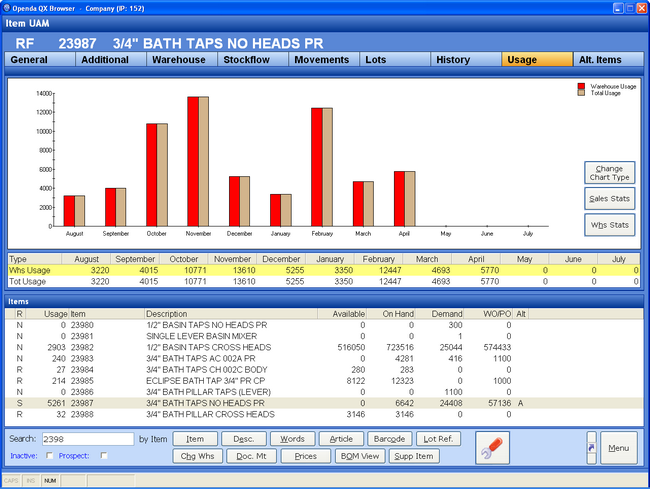
Task: Select item row 23981 SINGLE LEVER BASIN MIXER
Action: 324,336
